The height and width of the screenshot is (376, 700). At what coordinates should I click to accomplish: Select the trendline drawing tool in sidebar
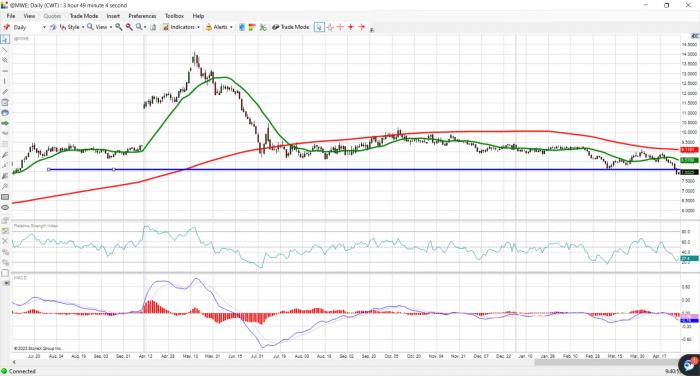click(x=5, y=50)
